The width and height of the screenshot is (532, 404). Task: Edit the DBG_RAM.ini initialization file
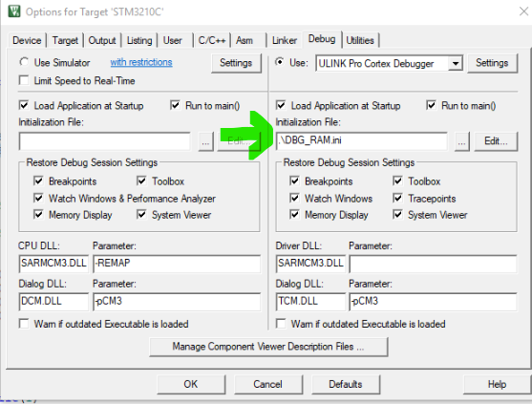(496, 141)
